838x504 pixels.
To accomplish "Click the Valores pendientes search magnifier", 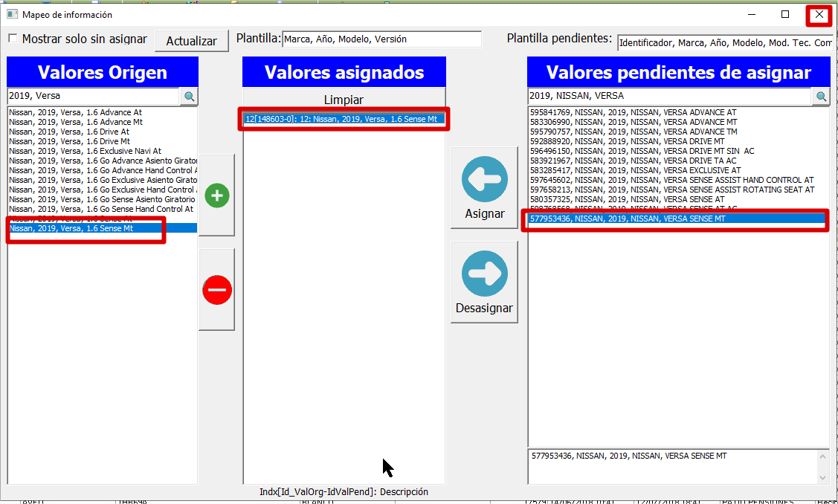I will [821, 96].
